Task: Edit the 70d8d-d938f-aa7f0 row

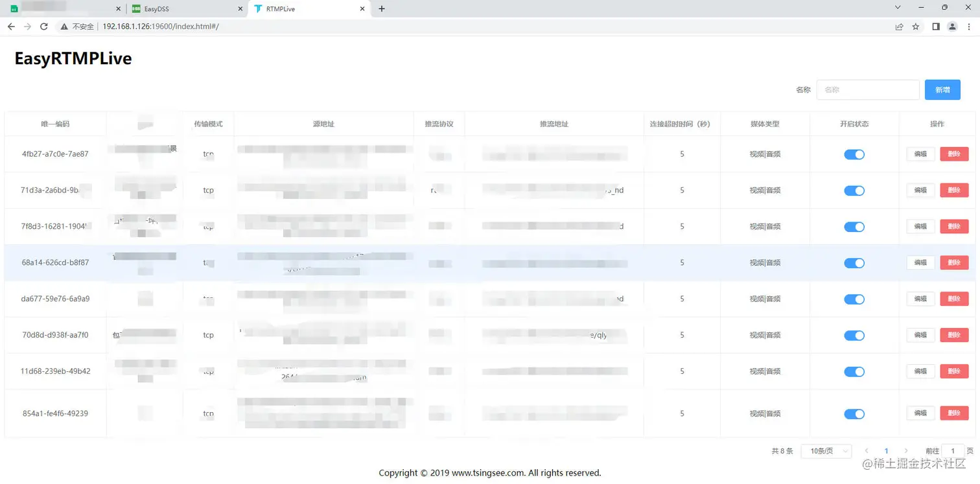Action: pos(920,336)
